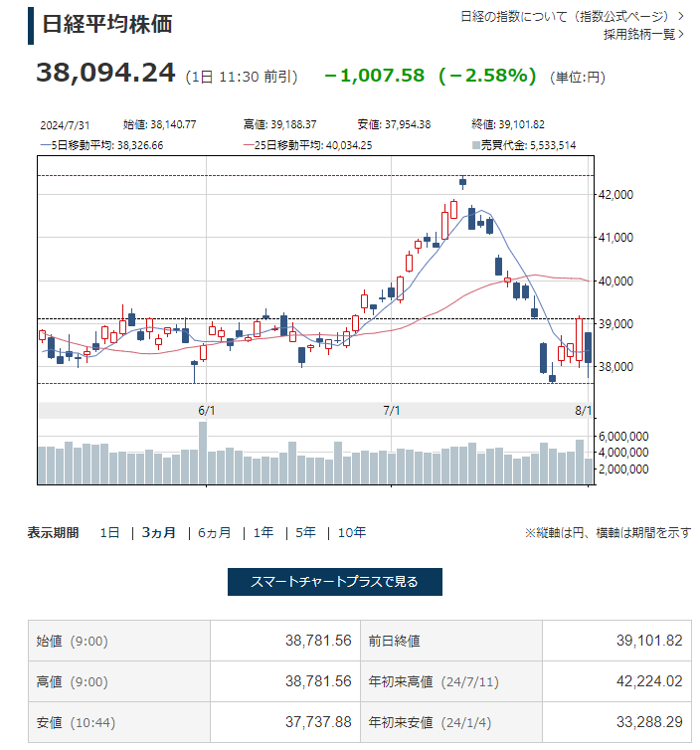Click the 売買代金 legend value 5,533,514

[x=553, y=145]
